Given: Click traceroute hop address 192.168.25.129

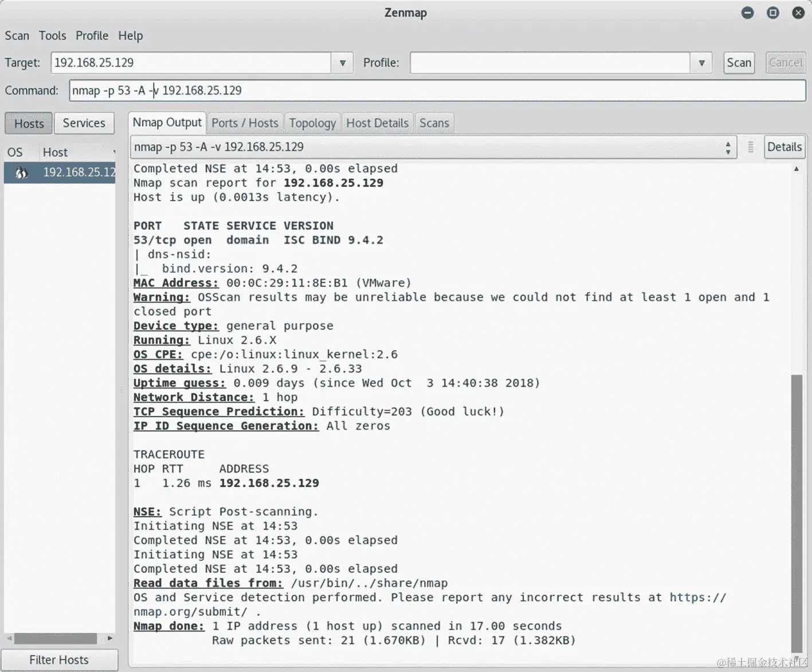Looking at the screenshot, I should pyautogui.click(x=269, y=484).
